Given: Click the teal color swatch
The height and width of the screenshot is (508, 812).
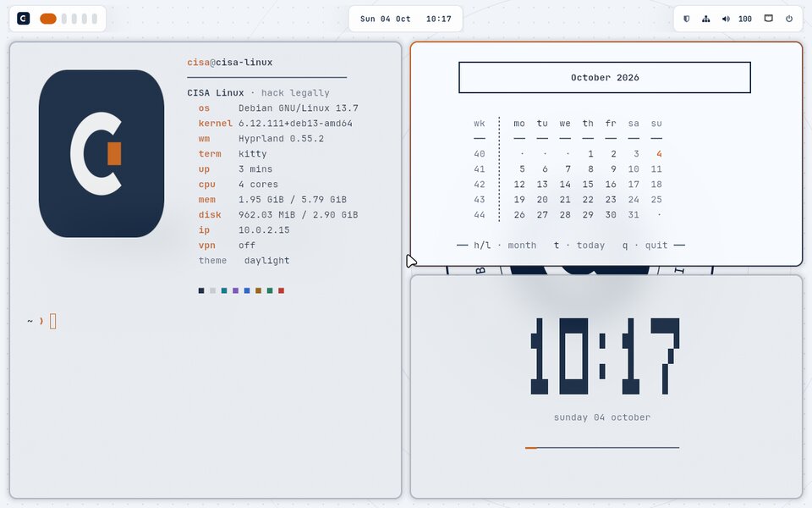Looking at the screenshot, I should pyautogui.click(x=223, y=290).
